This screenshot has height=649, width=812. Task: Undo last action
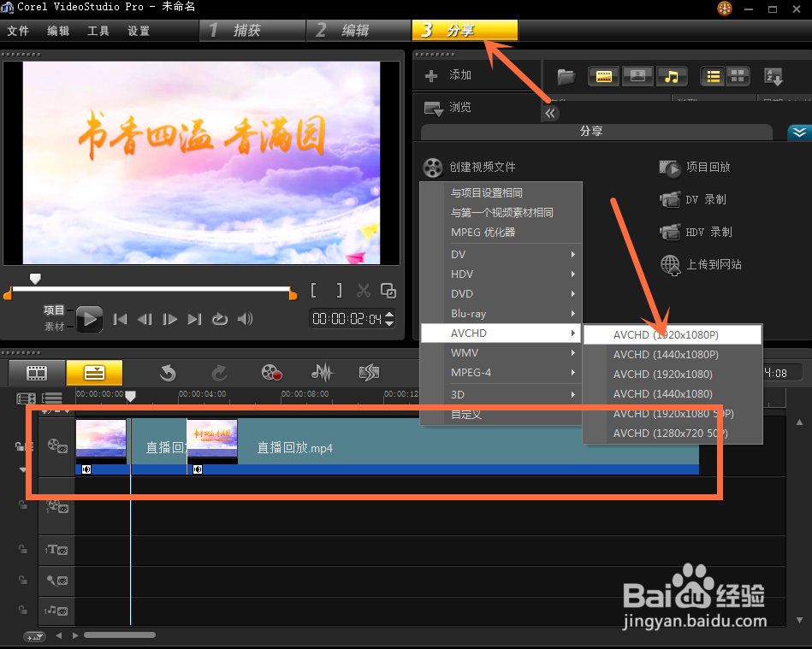(x=168, y=373)
